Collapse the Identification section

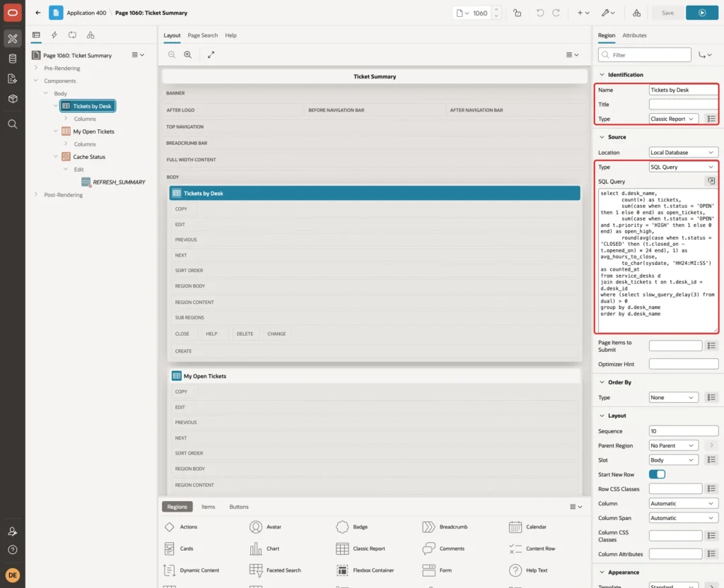(602, 75)
